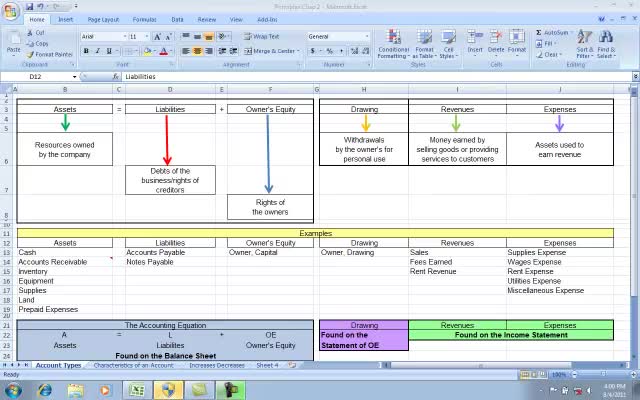Switch to the Page Layout ribbon tab
This screenshot has height=400, width=640.
click(102, 19)
